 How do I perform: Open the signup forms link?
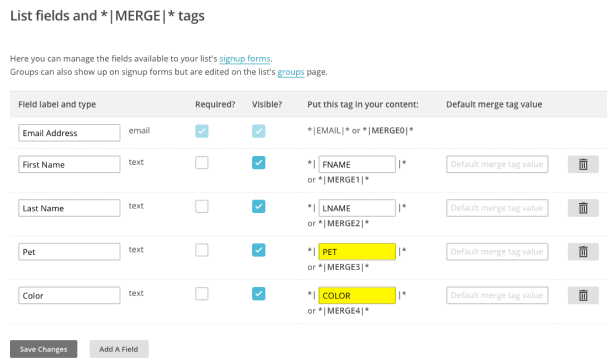click(x=245, y=59)
